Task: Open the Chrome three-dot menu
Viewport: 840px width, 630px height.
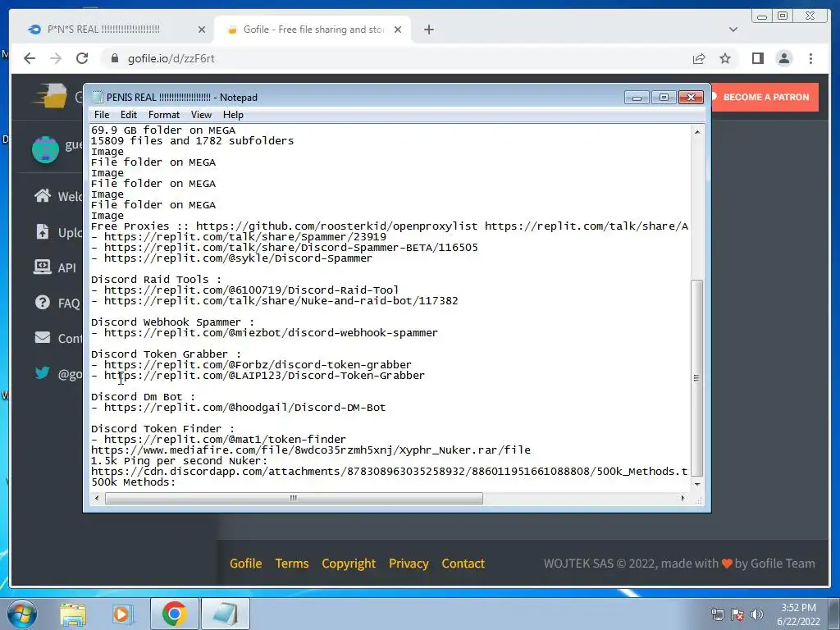Action: coord(810,58)
